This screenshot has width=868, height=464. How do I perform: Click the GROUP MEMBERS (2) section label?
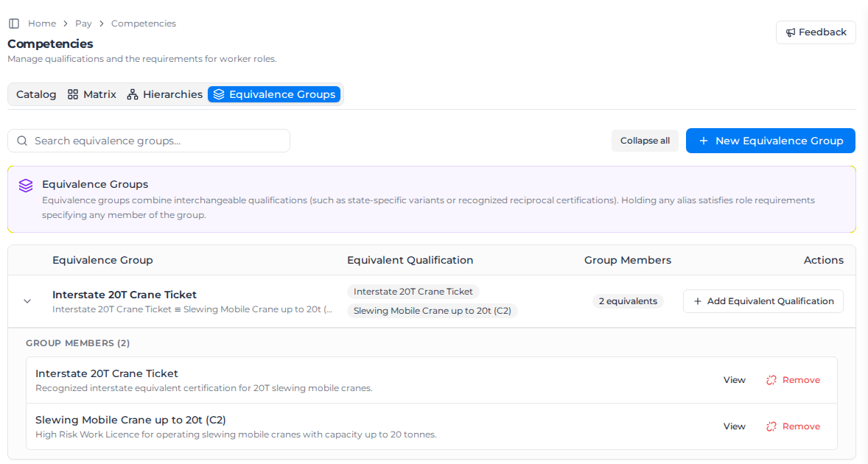pos(78,343)
